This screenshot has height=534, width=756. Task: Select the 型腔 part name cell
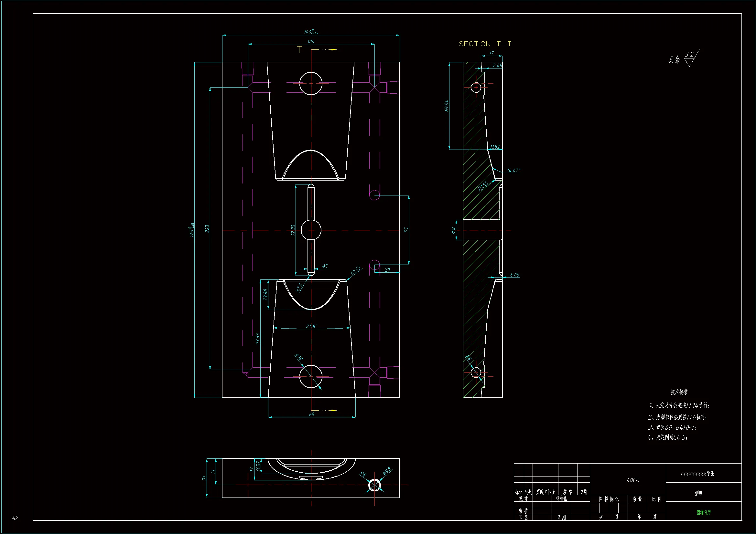[699, 493]
